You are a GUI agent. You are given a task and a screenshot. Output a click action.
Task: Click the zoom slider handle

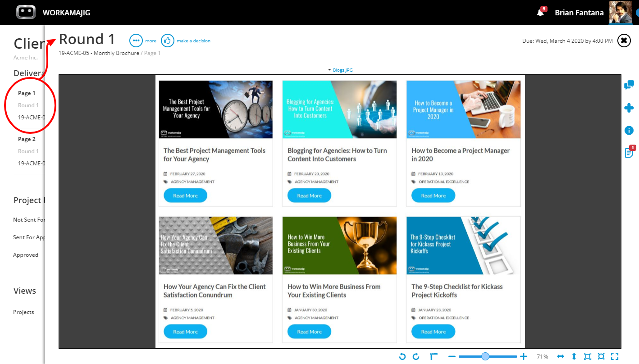(485, 356)
